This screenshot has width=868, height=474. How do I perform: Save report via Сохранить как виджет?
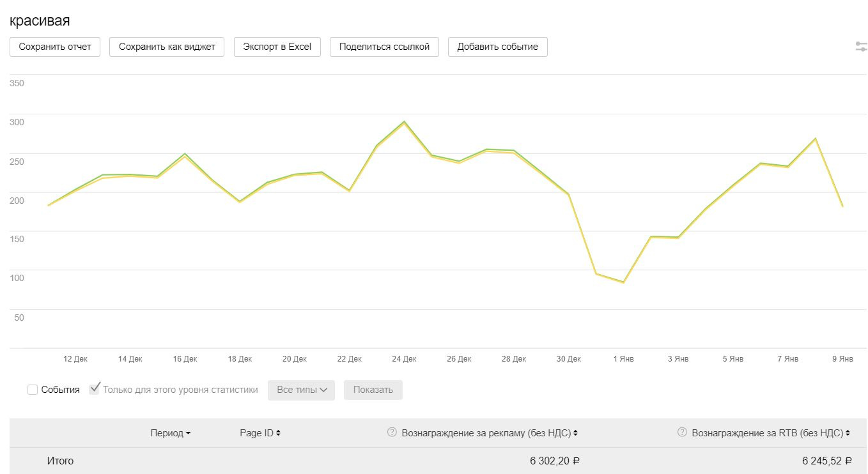point(167,47)
